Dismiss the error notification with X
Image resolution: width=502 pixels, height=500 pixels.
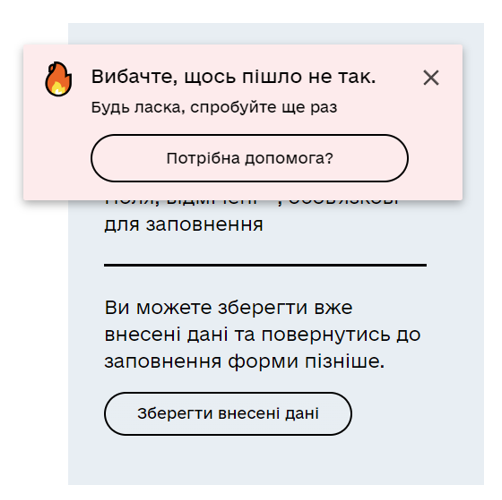coord(431,78)
